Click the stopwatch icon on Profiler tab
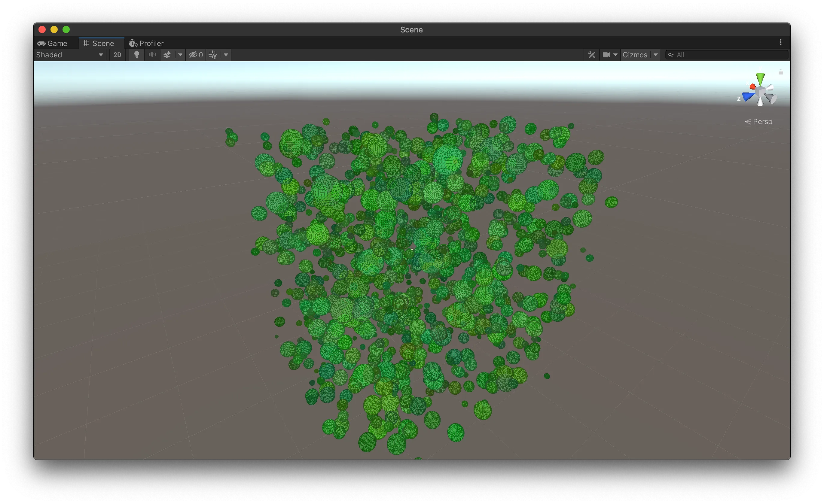Viewport: 824px width, 504px height. tap(133, 43)
